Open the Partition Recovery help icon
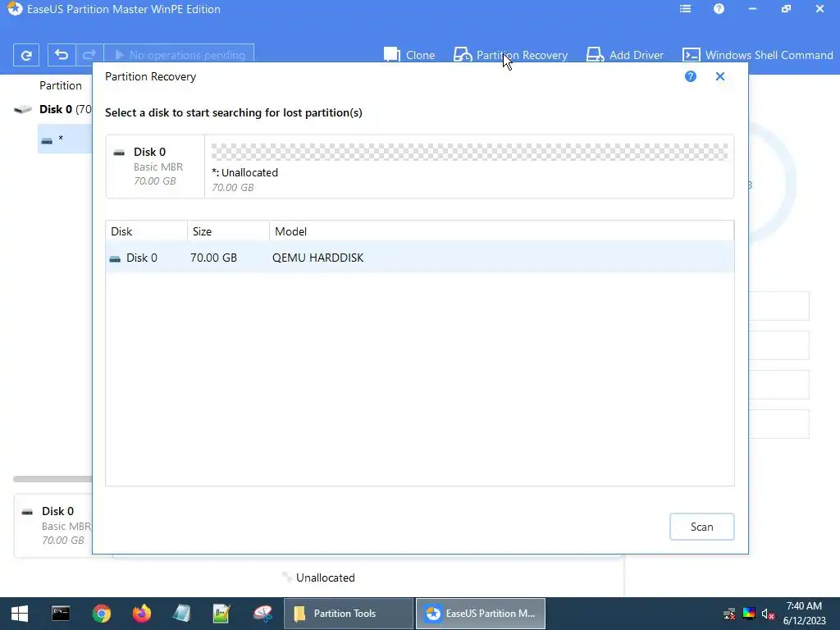The image size is (840, 630). click(691, 76)
